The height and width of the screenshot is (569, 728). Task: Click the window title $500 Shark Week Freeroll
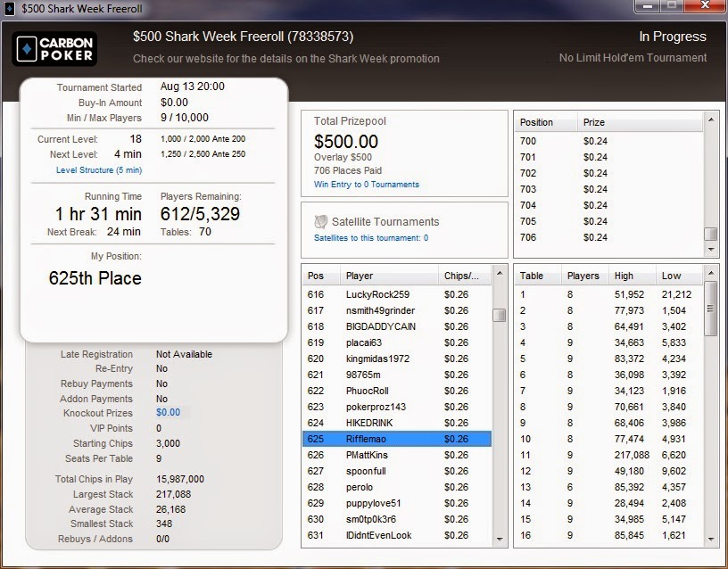point(82,9)
